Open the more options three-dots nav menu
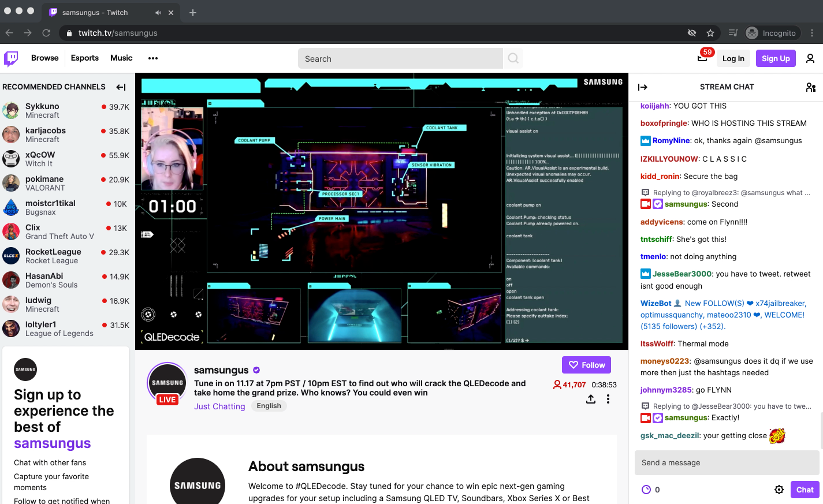This screenshot has height=504, width=823. (153, 58)
